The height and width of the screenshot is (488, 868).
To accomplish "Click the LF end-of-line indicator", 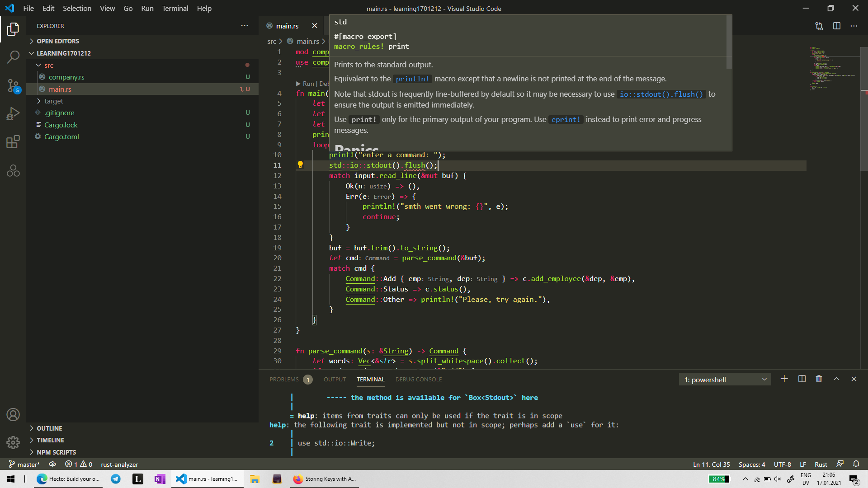I will point(803,464).
